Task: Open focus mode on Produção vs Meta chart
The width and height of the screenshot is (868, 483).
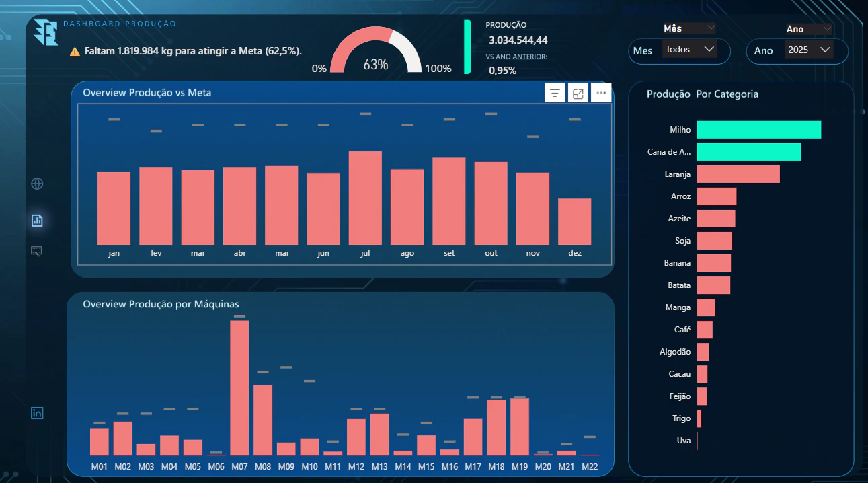Action: (578, 94)
